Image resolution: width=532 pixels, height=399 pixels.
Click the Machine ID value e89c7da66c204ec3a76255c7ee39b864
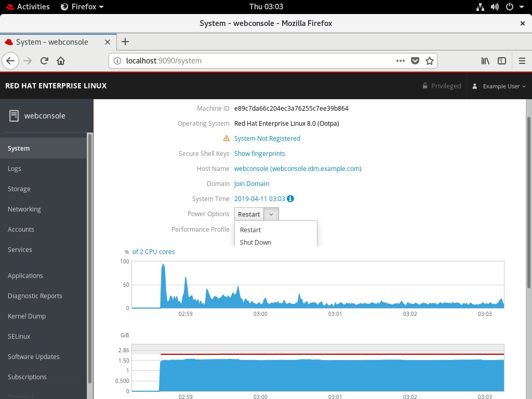(x=291, y=109)
